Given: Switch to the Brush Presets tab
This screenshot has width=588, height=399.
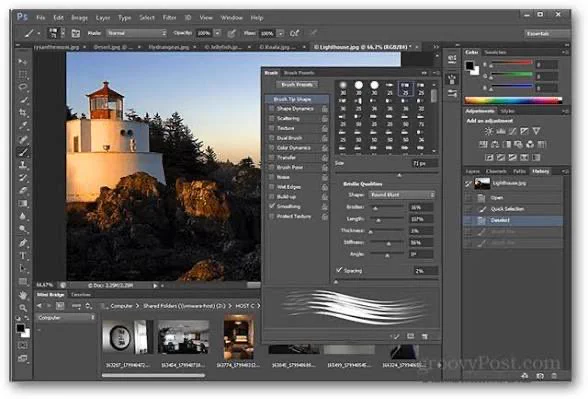Looking at the screenshot, I should 299,73.
